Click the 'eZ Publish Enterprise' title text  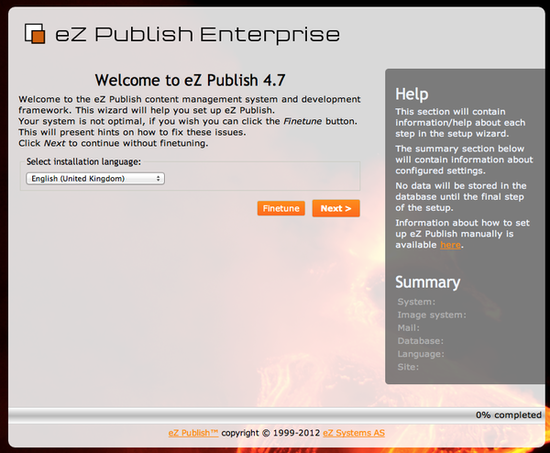[x=197, y=35]
